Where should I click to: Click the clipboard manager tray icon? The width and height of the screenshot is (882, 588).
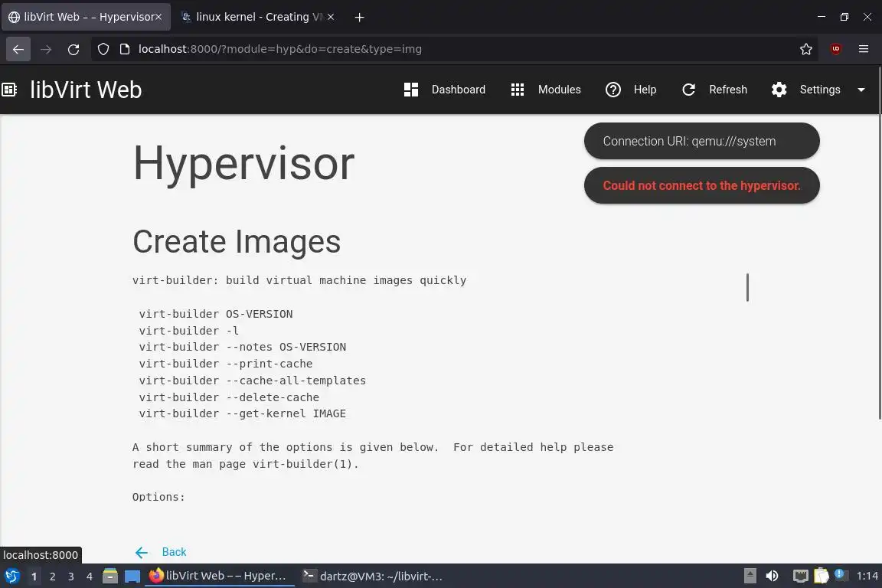tap(822, 577)
